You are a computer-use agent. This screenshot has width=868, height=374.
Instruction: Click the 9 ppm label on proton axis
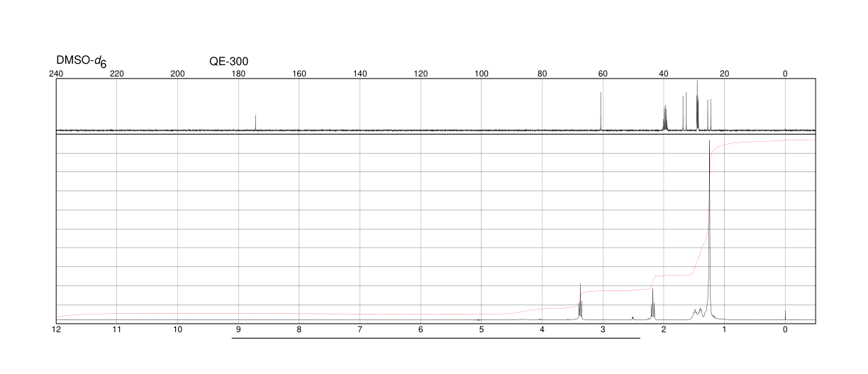coord(238,329)
